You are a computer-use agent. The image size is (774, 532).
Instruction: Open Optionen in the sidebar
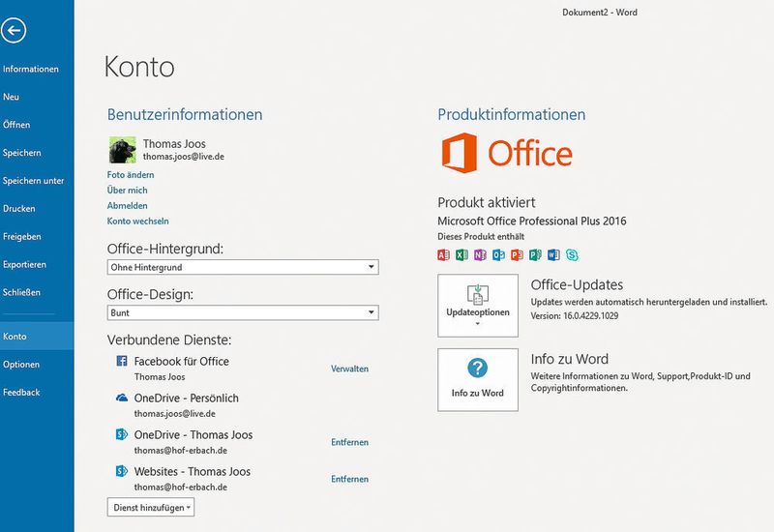click(x=20, y=365)
